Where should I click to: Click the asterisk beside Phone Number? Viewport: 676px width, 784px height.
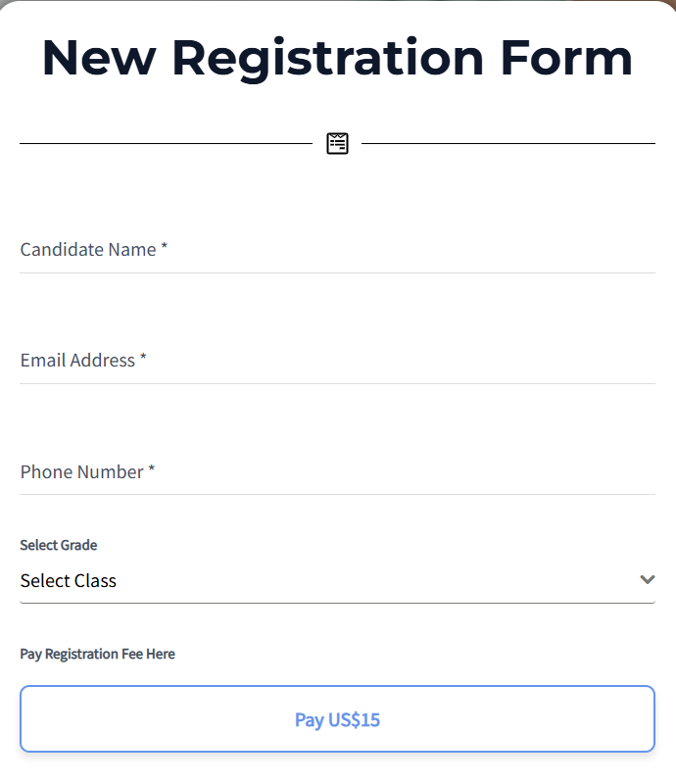tap(152, 471)
